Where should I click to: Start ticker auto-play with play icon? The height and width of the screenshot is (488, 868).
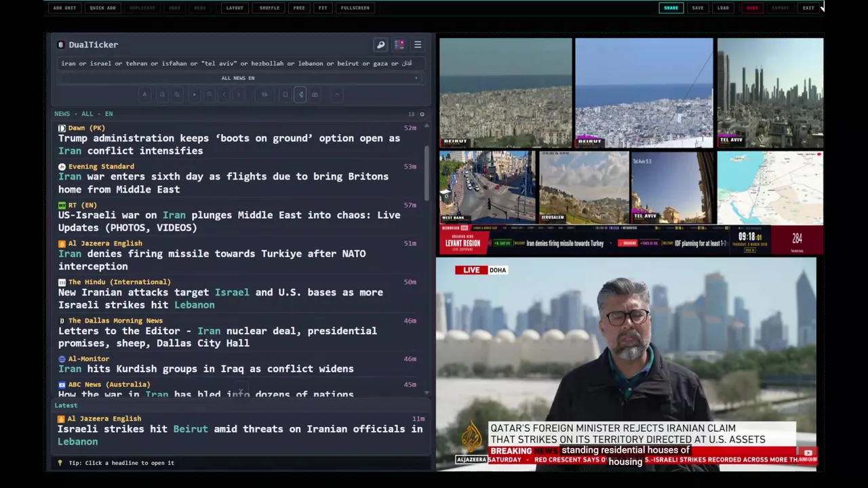195,95
